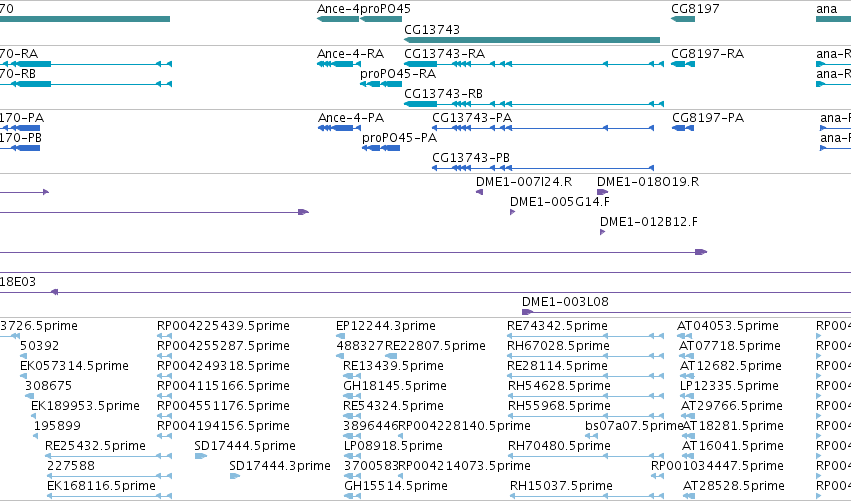Select the CG13743-PB protein label
Viewport: 851px width, 501px height.
471,158
